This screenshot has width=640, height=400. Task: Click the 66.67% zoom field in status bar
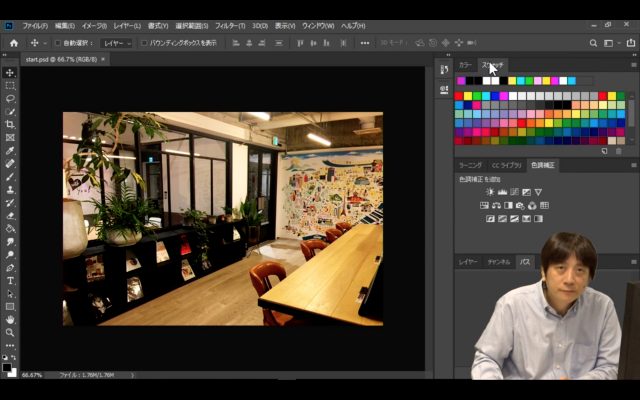tap(32, 375)
